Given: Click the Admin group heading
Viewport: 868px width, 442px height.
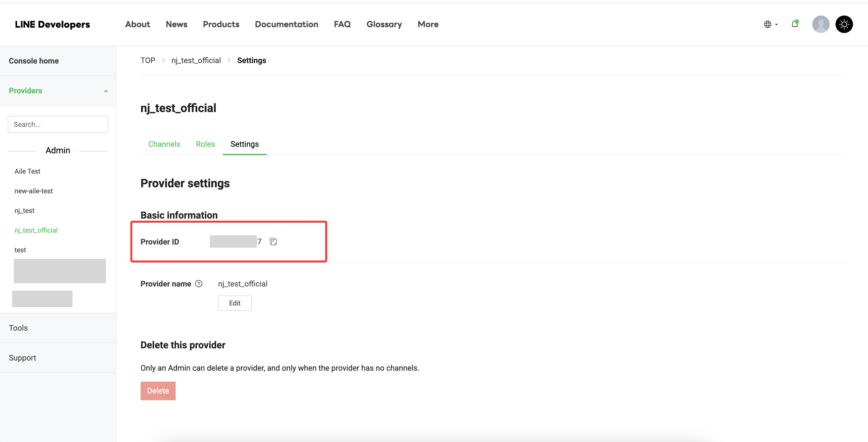Looking at the screenshot, I should tap(58, 150).
